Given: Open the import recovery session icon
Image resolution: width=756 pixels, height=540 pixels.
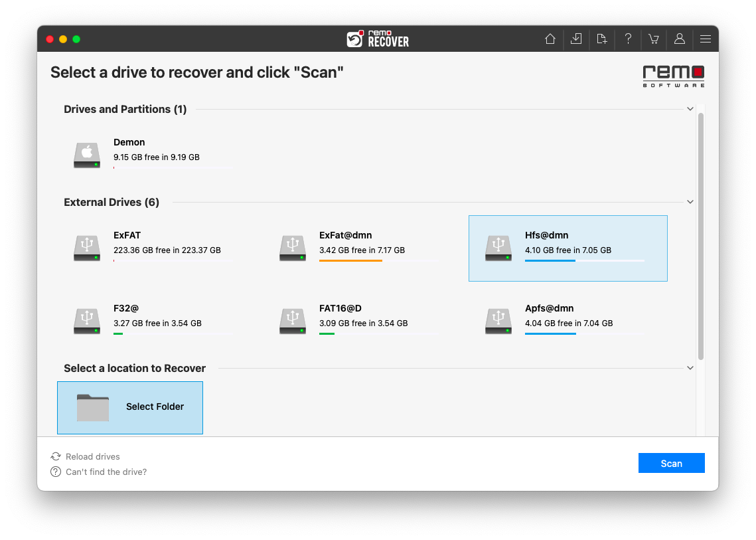Looking at the screenshot, I should pyautogui.click(x=575, y=39).
